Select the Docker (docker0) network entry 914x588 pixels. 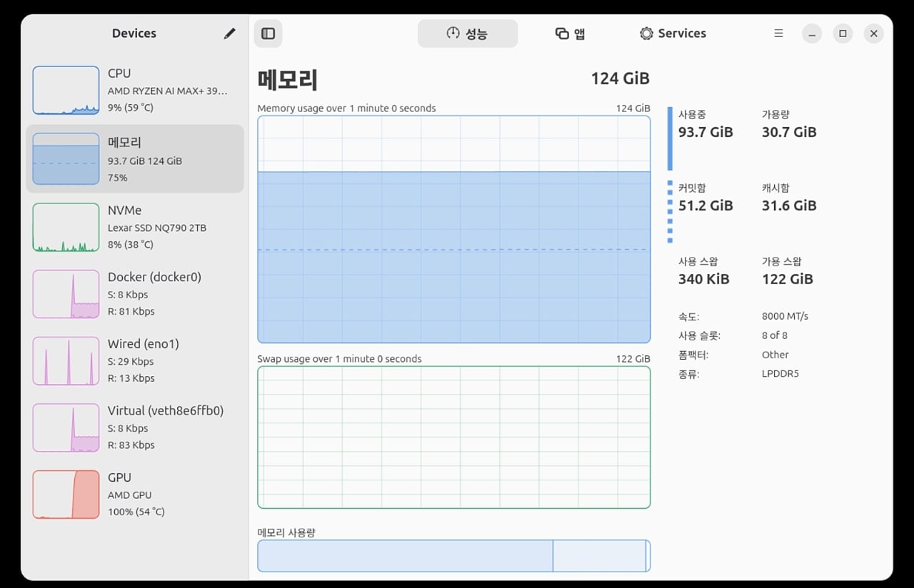135,294
